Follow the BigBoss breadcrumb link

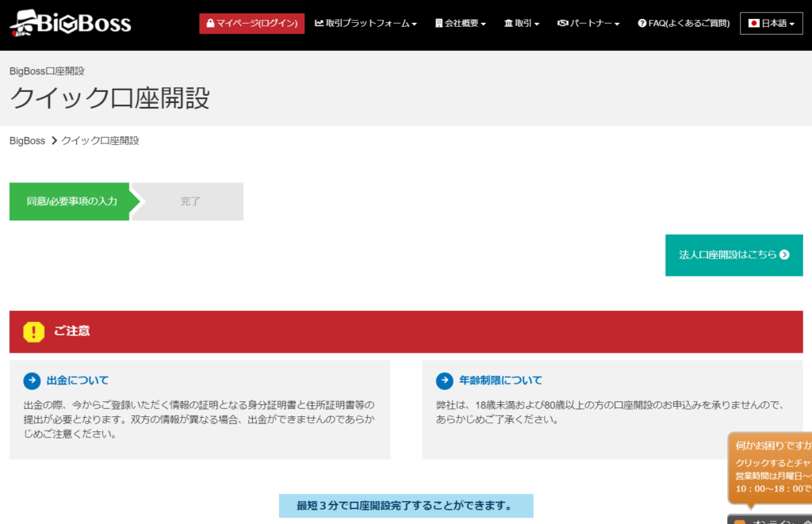[28, 141]
